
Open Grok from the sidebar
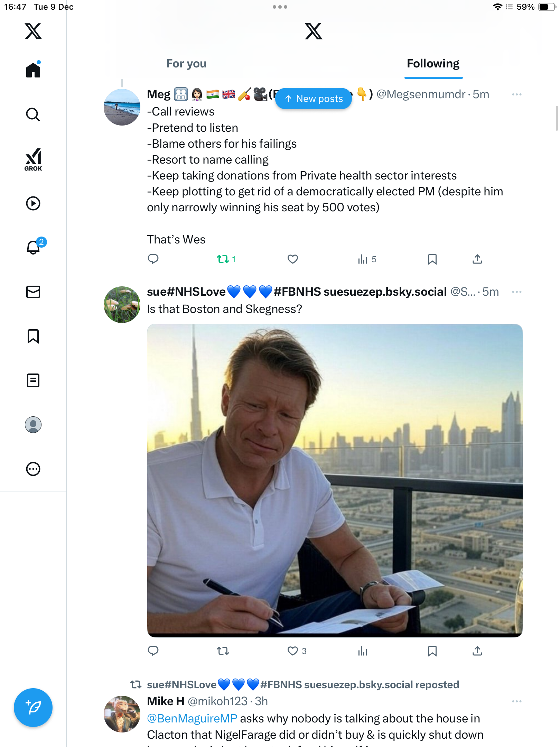click(x=33, y=159)
